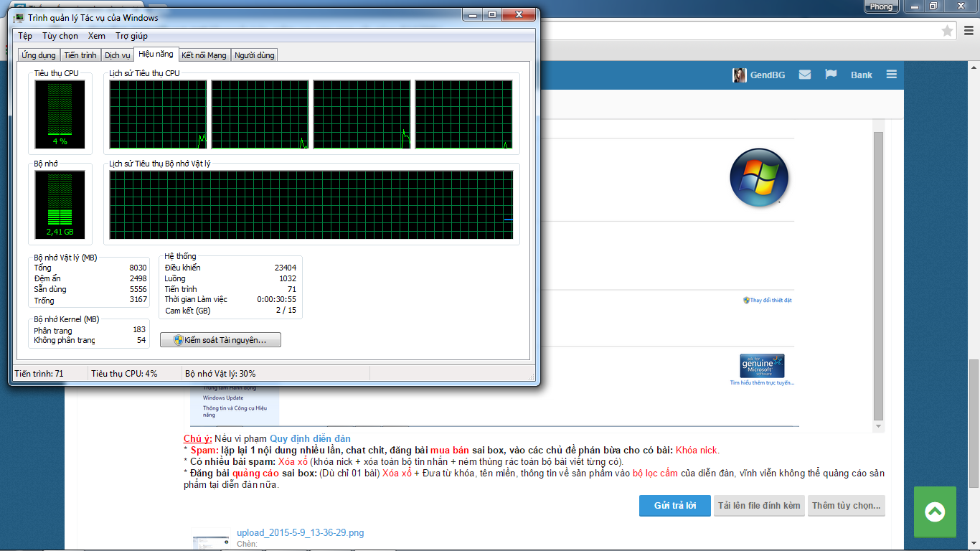
Task: Switch to the Tiến trình tab
Action: pyautogui.click(x=80, y=55)
